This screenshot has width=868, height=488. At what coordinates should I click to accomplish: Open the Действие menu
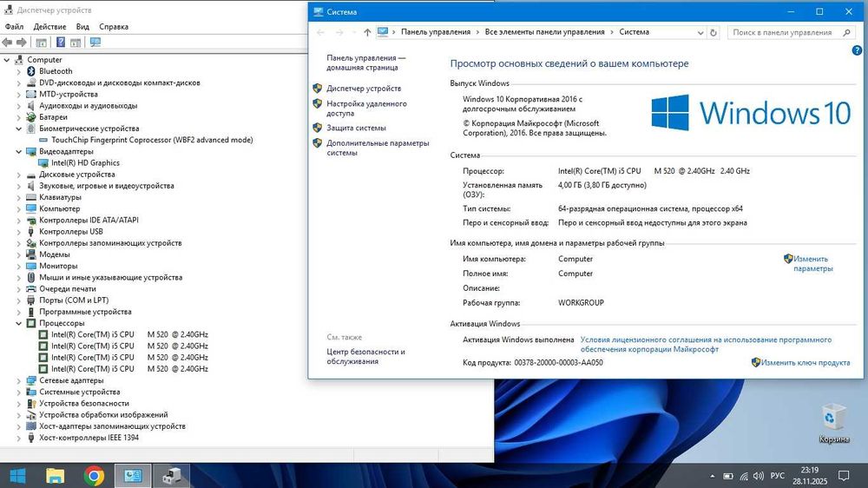pos(49,27)
